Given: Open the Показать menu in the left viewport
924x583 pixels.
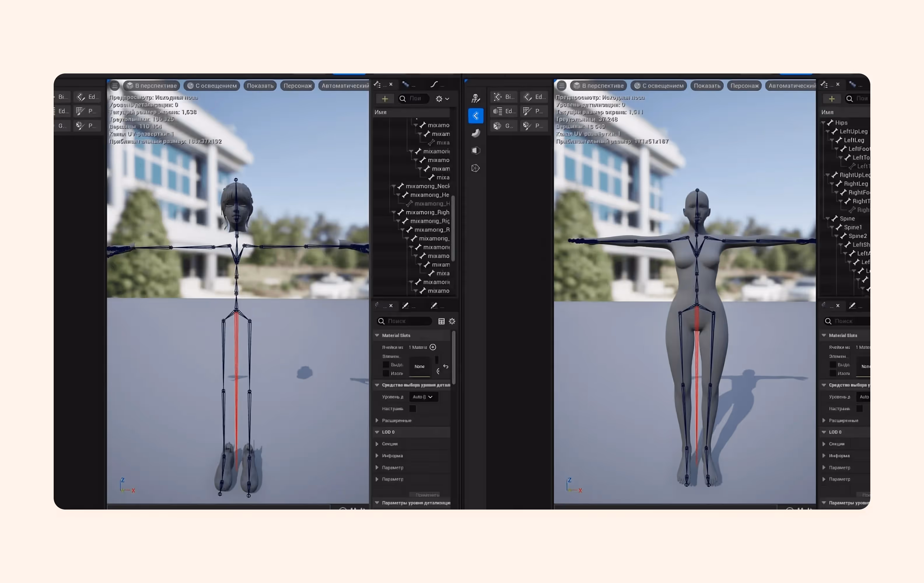Looking at the screenshot, I should pyautogui.click(x=260, y=85).
